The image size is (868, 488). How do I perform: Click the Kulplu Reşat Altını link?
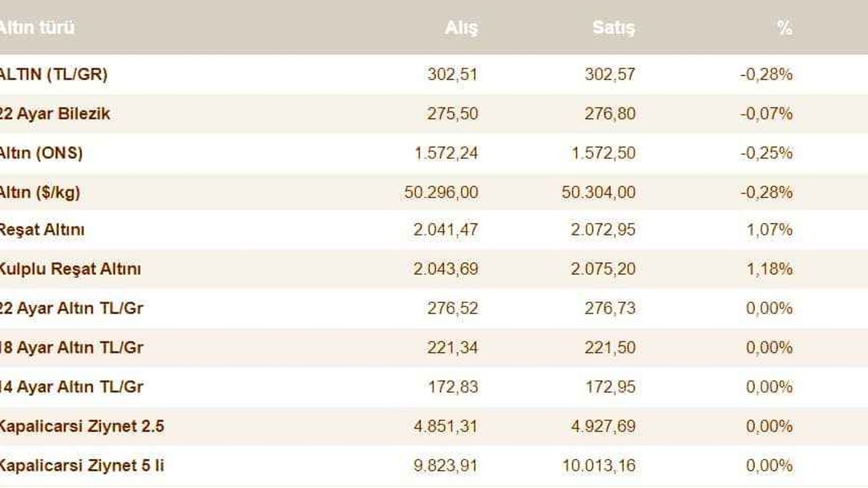pyautogui.click(x=70, y=269)
